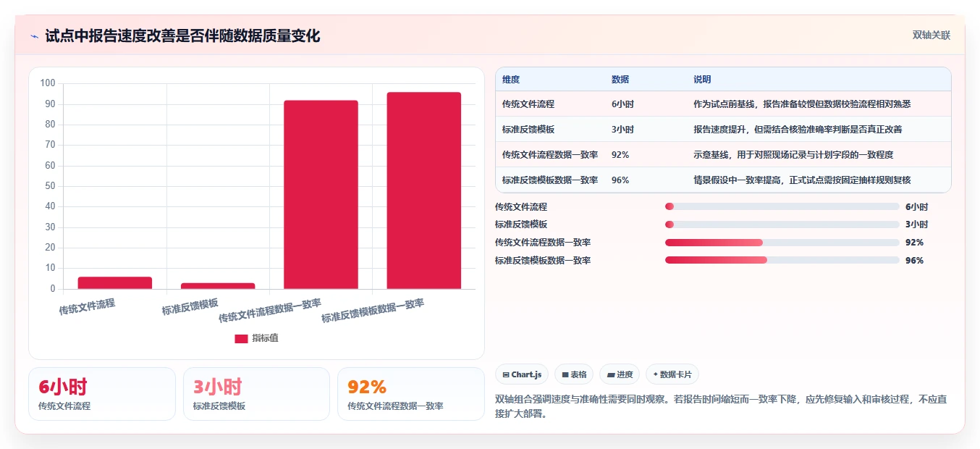Screen dimensions: 980x449
Task: Click table cell 传统文件流程数据一致率
Action: click(550, 154)
